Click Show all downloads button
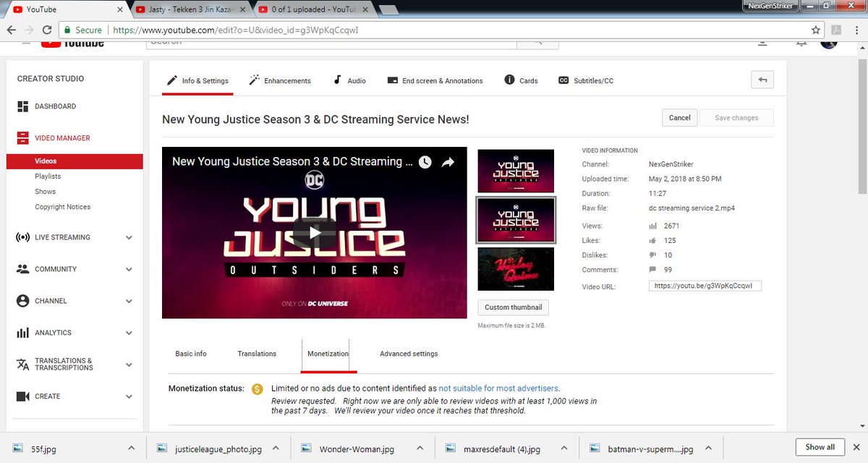 [x=820, y=447]
